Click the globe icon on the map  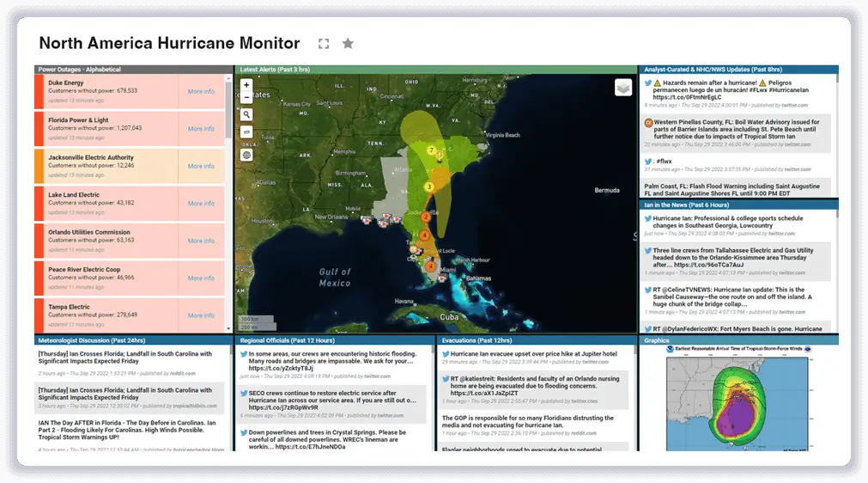click(246, 155)
